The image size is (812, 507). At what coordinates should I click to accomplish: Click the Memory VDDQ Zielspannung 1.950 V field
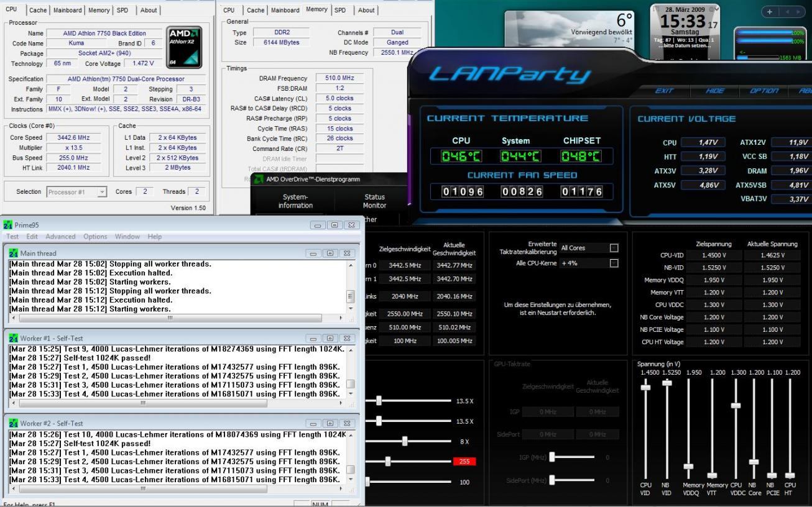tap(713, 280)
